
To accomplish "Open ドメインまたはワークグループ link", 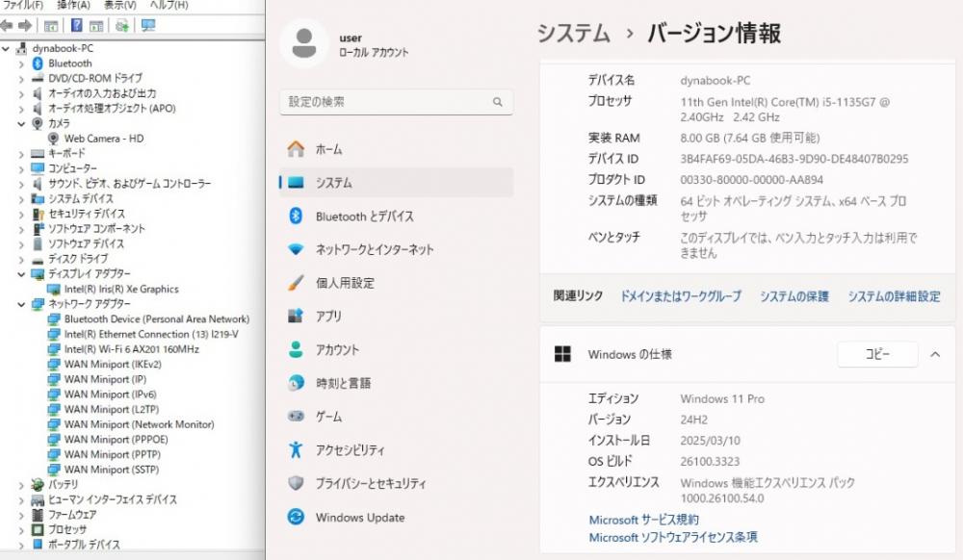I will click(x=681, y=296).
